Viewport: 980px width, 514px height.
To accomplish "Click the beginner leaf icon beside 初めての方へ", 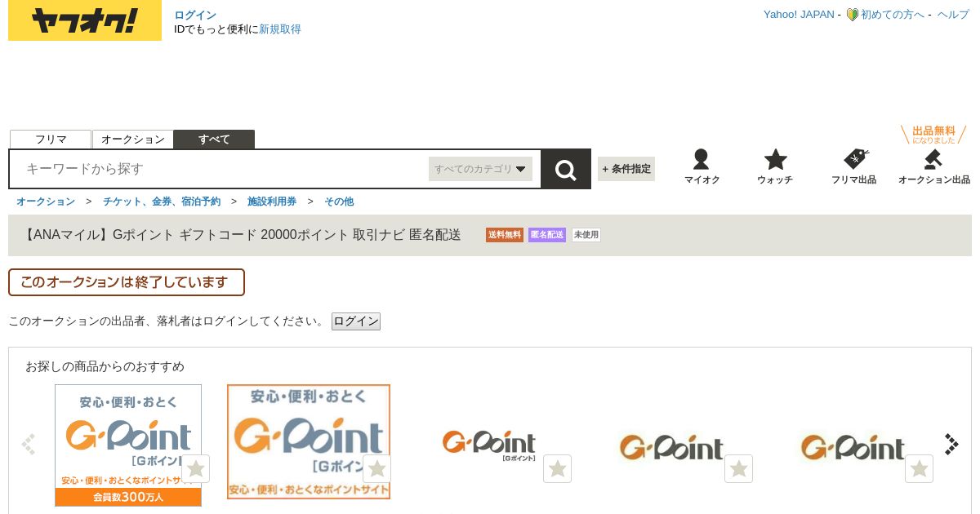I will (852, 15).
